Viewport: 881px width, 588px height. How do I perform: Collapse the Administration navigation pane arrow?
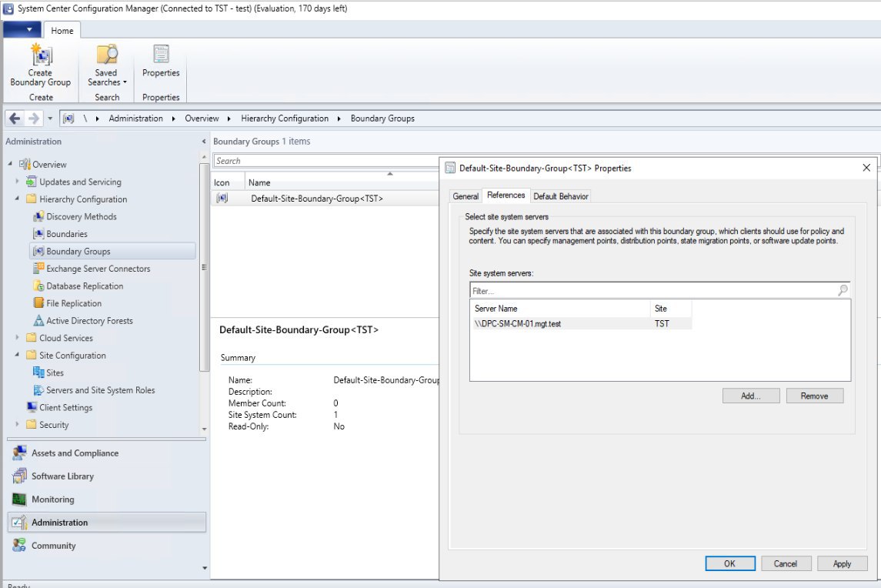(x=203, y=142)
